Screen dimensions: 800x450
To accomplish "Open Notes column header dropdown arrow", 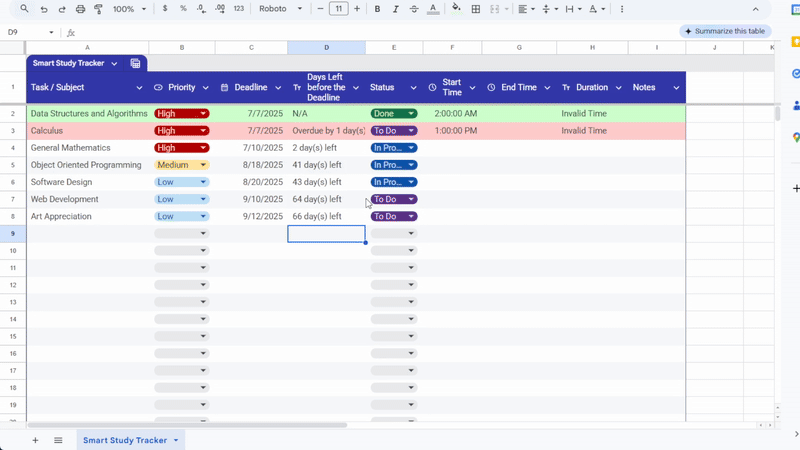I will [676, 88].
